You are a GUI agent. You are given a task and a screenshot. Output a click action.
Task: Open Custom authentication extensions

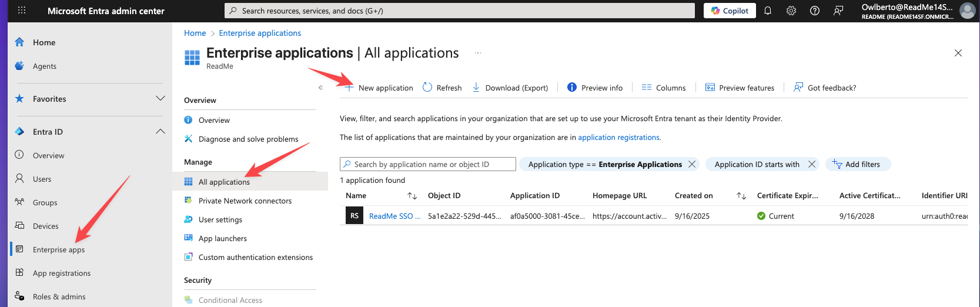click(256, 257)
